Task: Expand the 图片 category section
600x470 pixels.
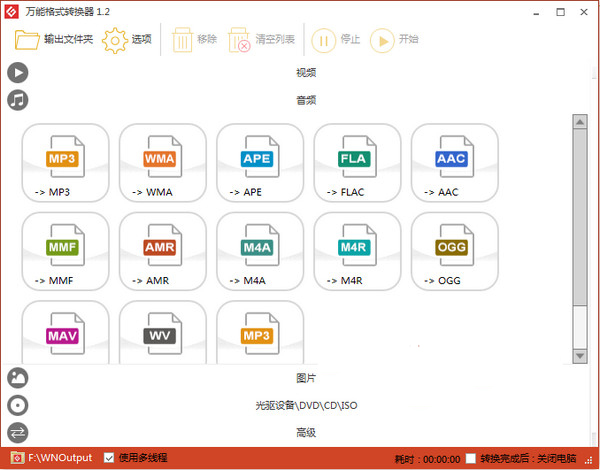Action: 305,378
